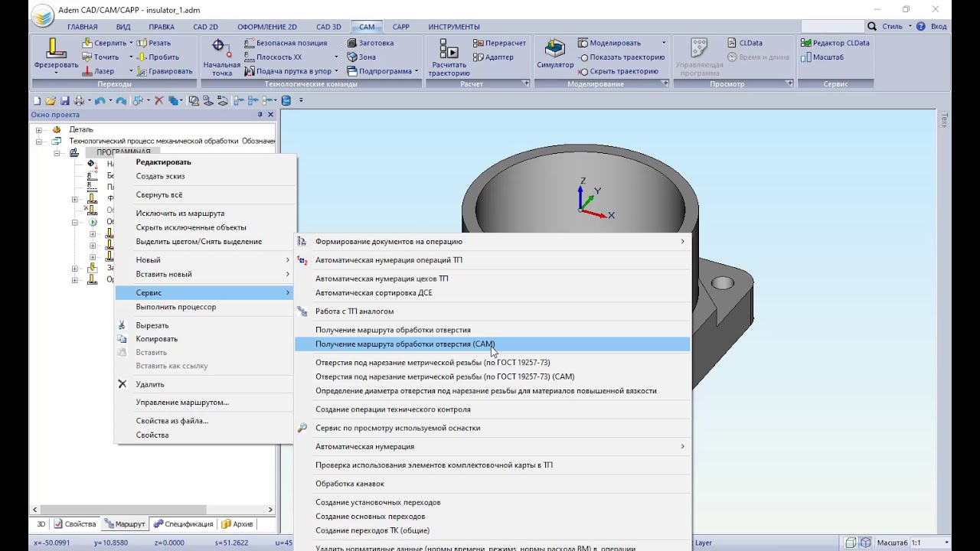Choose Управление маршрутом... entry
980x551 pixels.
[204, 403]
